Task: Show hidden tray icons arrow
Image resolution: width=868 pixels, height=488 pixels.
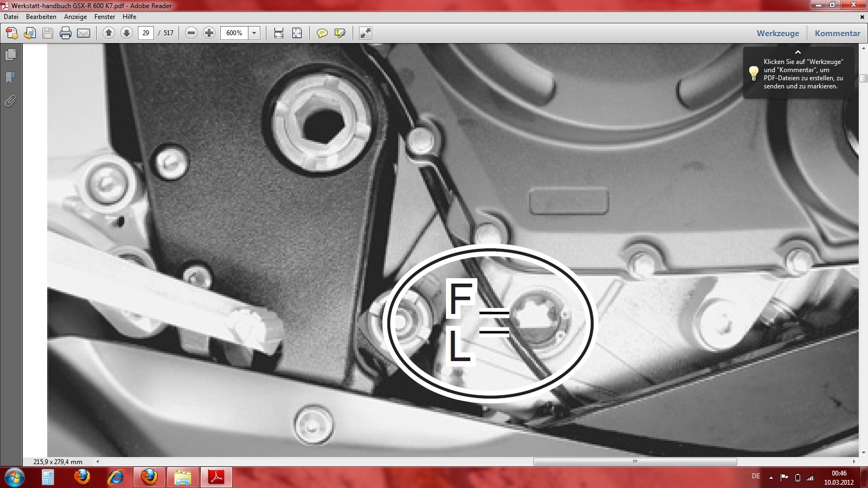Action: tap(771, 478)
